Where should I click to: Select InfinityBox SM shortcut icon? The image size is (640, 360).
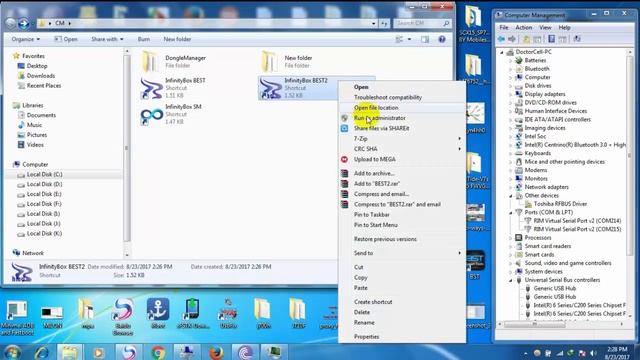(x=151, y=114)
